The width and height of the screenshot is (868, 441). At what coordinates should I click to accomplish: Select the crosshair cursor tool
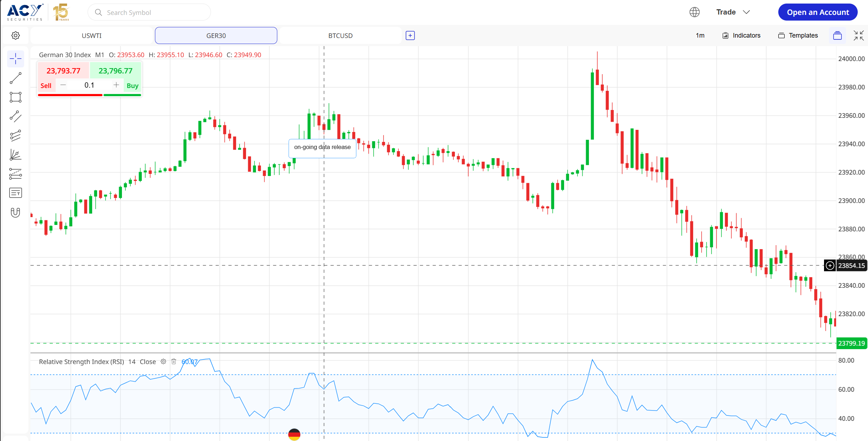coord(16,59)
